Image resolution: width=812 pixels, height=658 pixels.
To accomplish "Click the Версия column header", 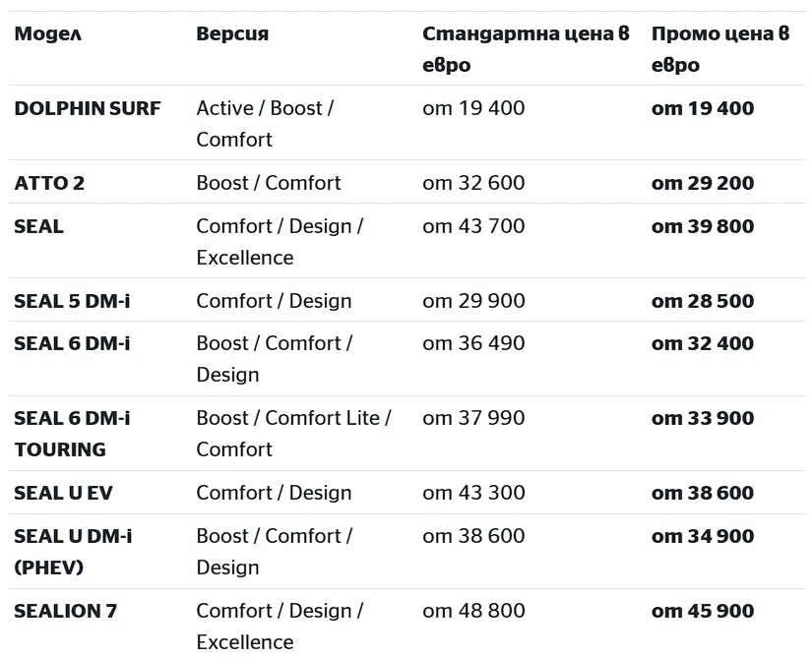I will click(232, 34).
